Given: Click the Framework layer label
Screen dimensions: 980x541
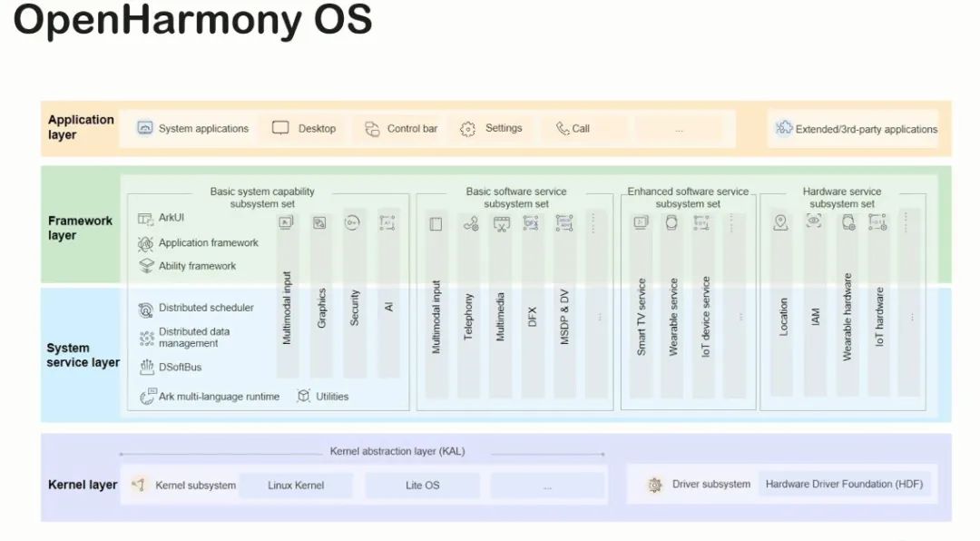Looking at the screenshot, I should tap(80, 228).
